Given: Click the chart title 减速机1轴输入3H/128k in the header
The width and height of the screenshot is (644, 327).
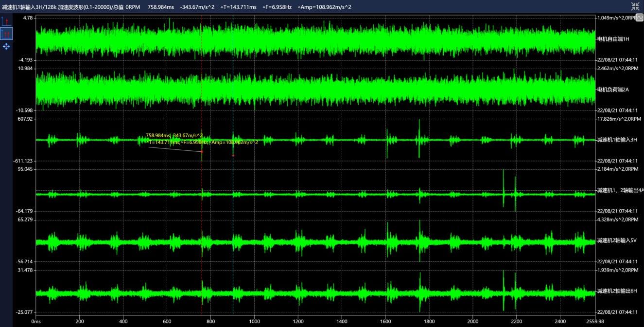Looking at the screenshot, I should point(29,7).
